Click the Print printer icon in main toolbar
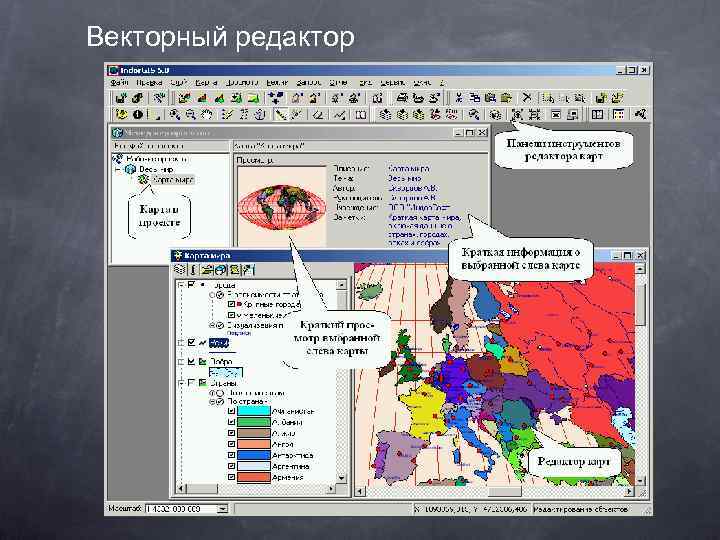720x540 pixels. (402, 97)
